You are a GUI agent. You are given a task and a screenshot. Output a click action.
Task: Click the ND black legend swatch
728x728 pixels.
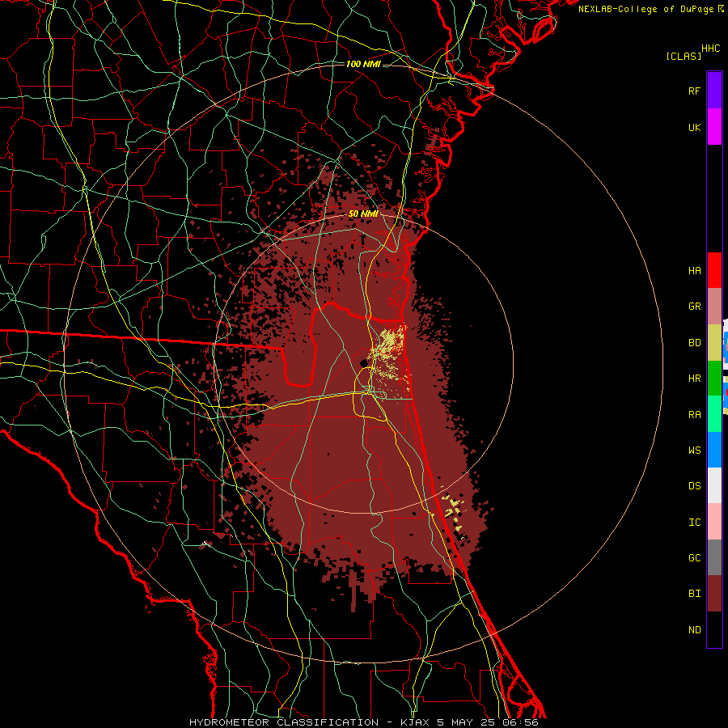click(x=714, y=629)
